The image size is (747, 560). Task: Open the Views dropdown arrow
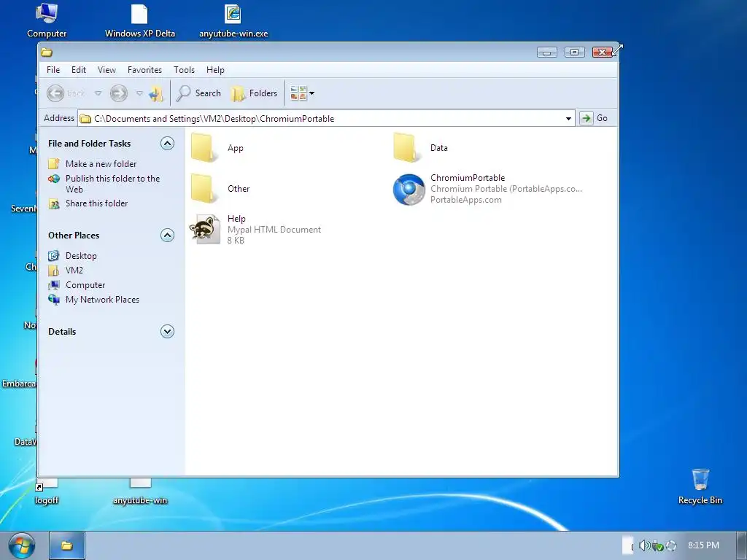pos(312,93)
